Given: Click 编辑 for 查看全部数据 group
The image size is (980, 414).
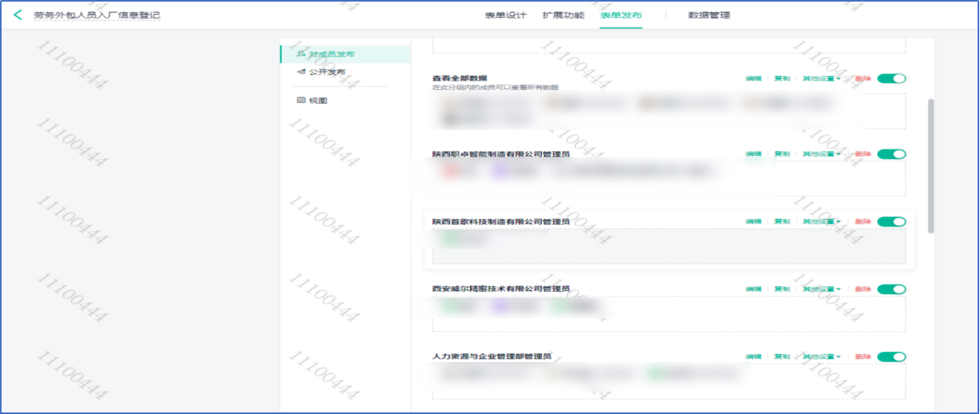Looking at the screenshot, I should click(x=753, y=78).
